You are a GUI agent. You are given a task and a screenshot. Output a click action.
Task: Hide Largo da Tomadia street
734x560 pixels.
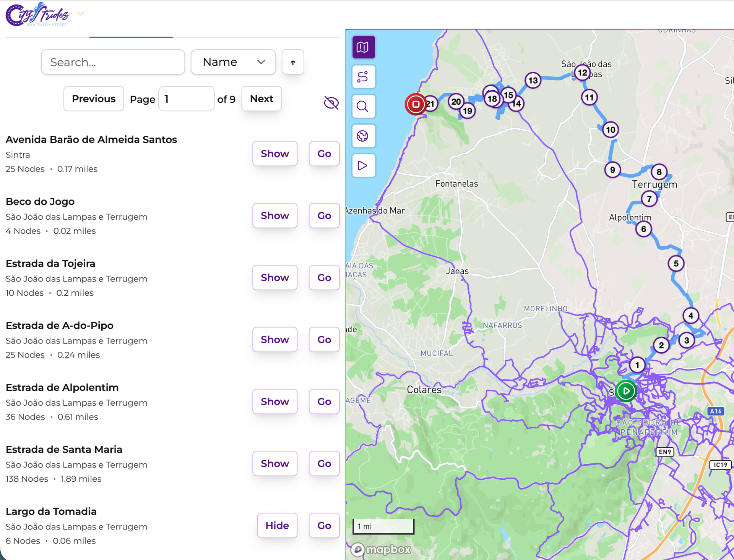point(277,525)
